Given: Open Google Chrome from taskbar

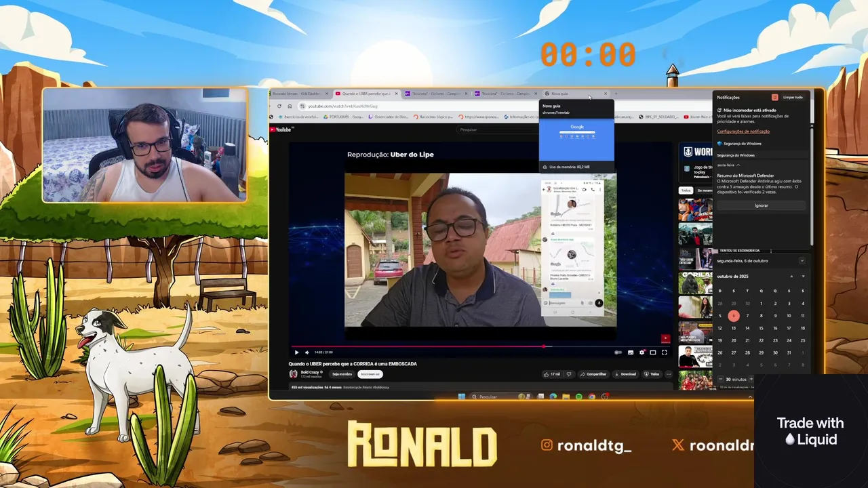Looking at the screenshot, I should coord(591,396).
